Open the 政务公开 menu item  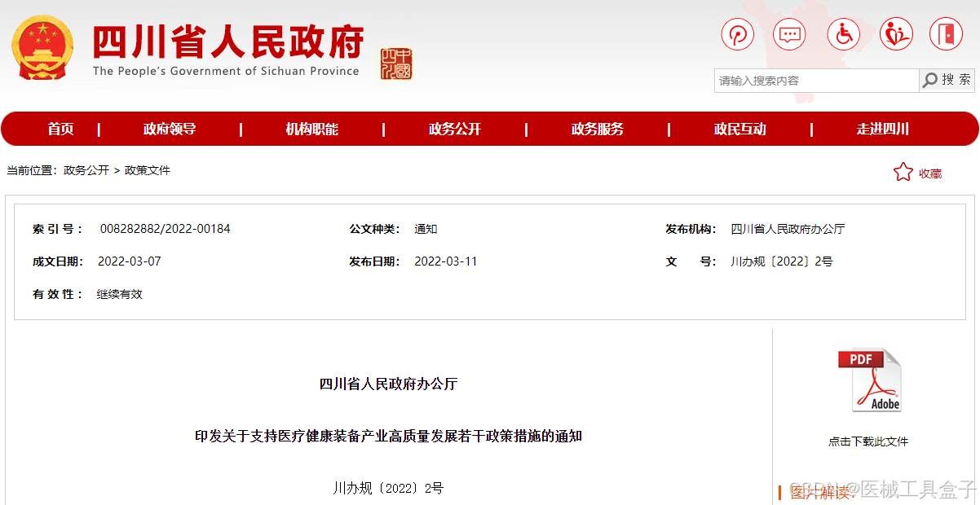coord(455,129)
